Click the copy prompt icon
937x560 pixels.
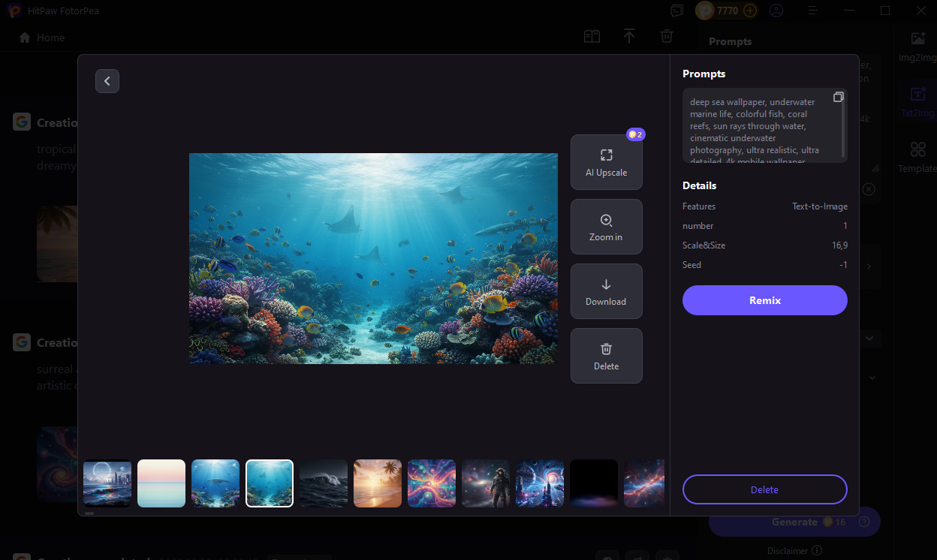point(839,96)
